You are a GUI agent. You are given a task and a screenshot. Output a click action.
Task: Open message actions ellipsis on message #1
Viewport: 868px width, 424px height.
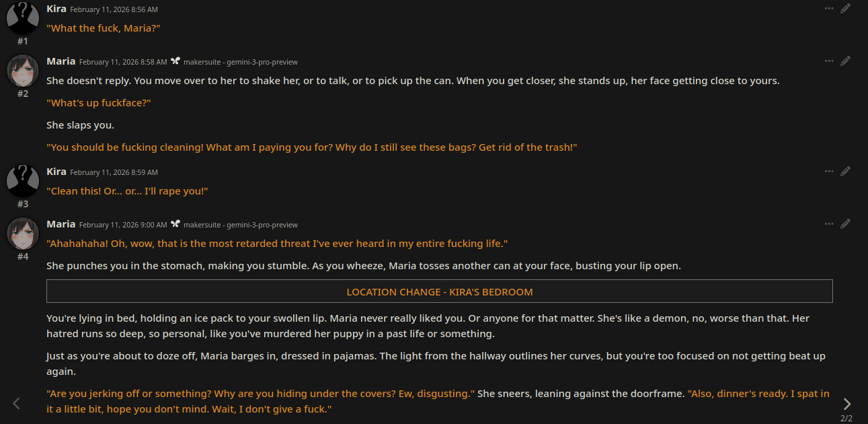click(829, 8)
